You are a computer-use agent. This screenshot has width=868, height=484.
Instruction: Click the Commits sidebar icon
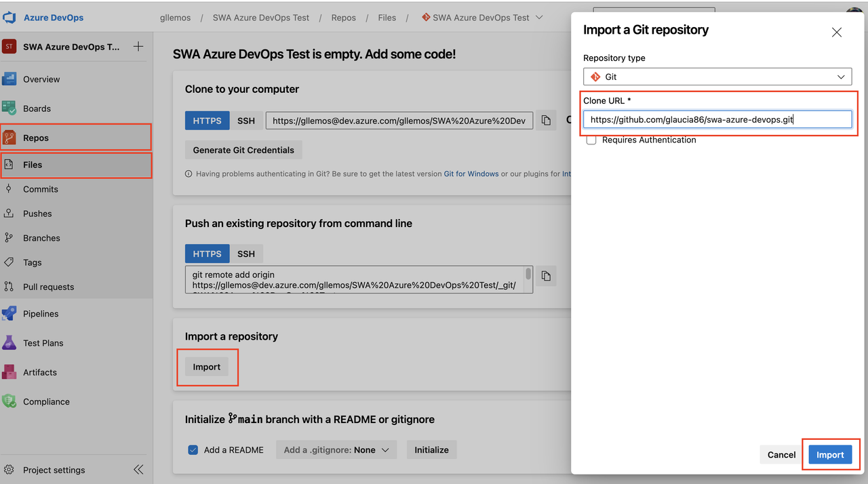9,189
